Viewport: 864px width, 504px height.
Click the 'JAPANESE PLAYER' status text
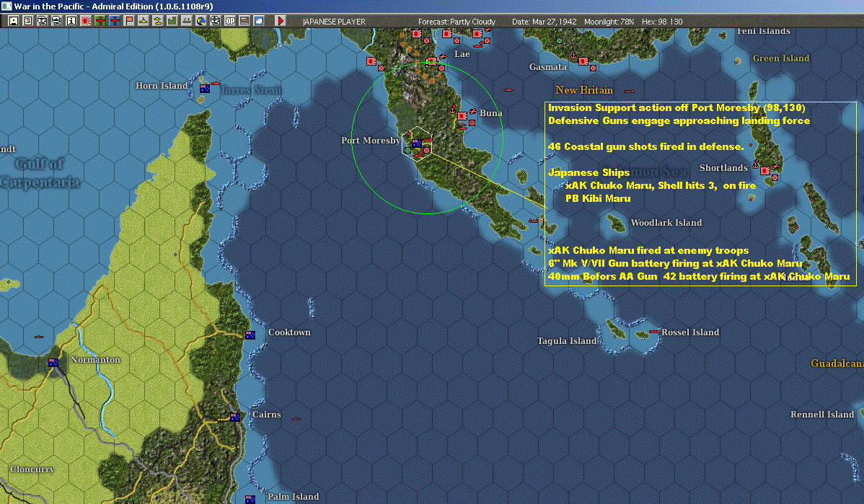point(334,22)
